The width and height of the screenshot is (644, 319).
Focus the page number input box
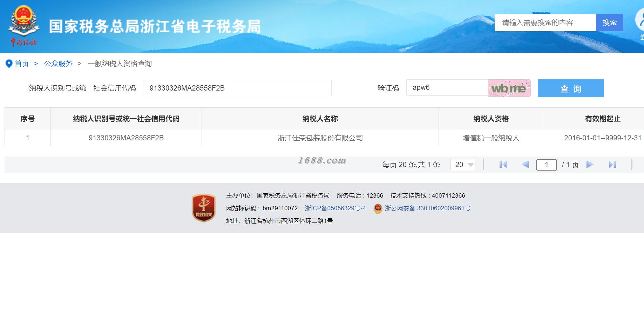pyautogui.click(x=547, y=165)
